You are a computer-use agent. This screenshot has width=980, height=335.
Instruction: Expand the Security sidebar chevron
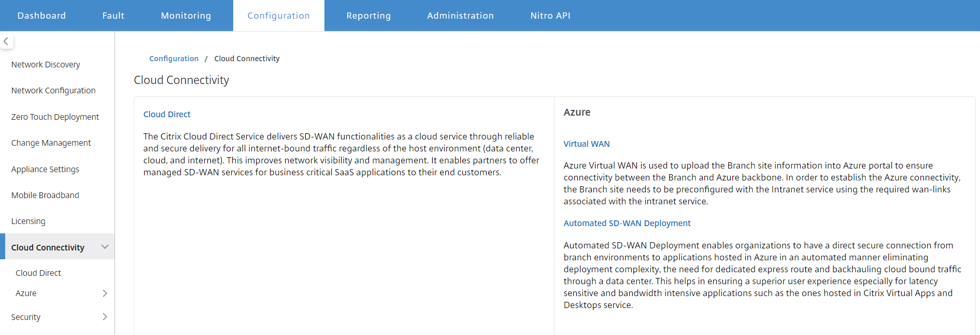[x=105, y=317]
